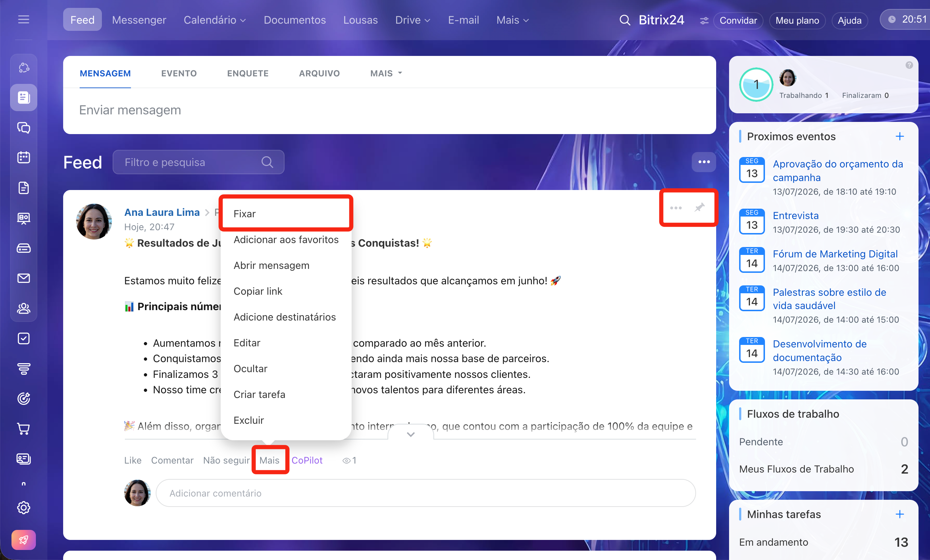Open the Collaboration section icon in sidebar
Image resolution: width=930 pixels, height=560 pixels.
click(x=24, y=68)
